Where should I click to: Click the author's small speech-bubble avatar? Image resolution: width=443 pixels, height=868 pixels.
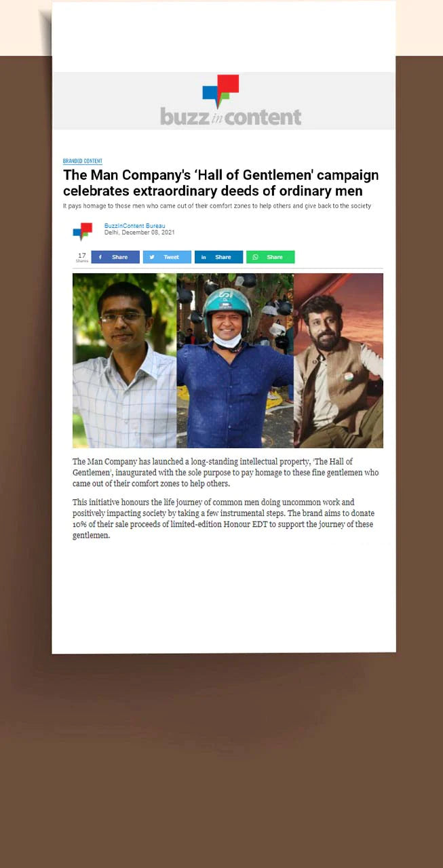click(82, 231)
